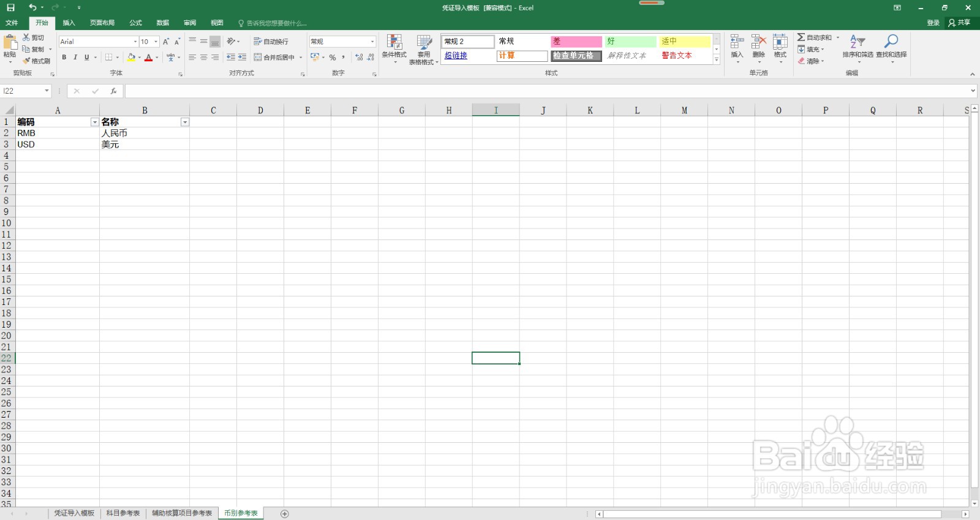Click Clear (清除) button
Viewport: 980px width, 520px height.
pos(811,61)
